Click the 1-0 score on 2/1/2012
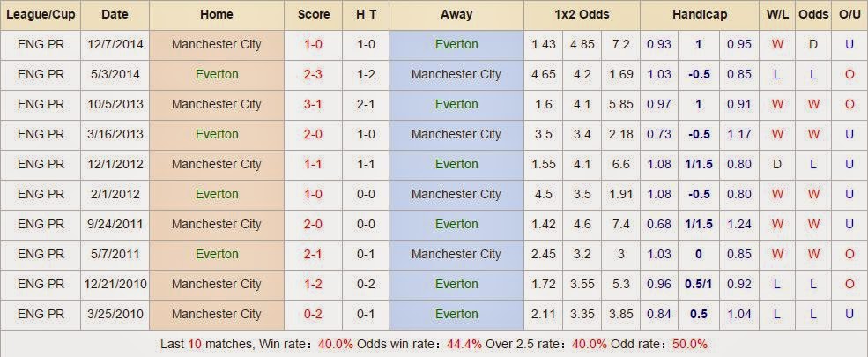 [x=314, y=194]
